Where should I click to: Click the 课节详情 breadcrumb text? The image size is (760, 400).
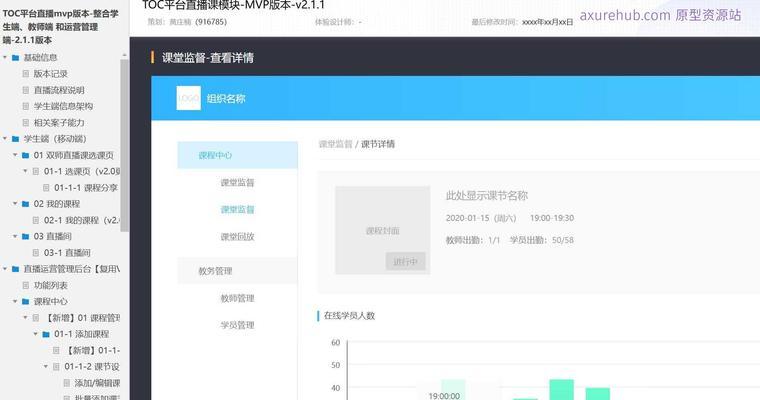tap(378, 144)
